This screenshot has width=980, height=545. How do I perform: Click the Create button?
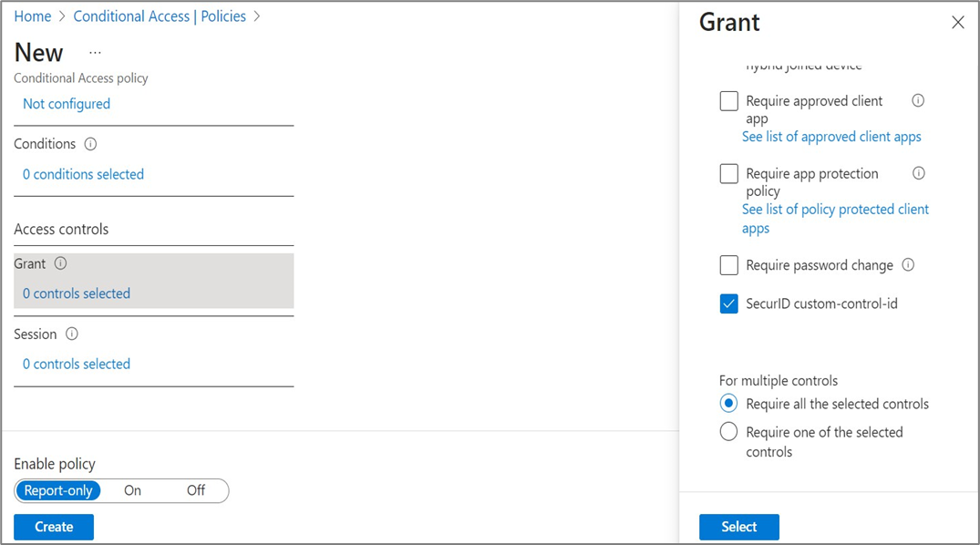click(54, 527)
